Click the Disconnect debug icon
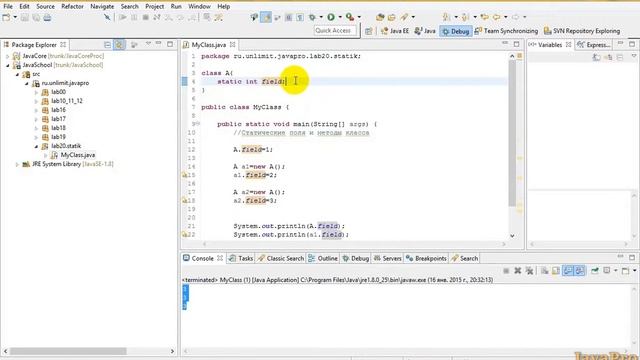The width and height of the screenshot is (640, 360). (157, 17)
